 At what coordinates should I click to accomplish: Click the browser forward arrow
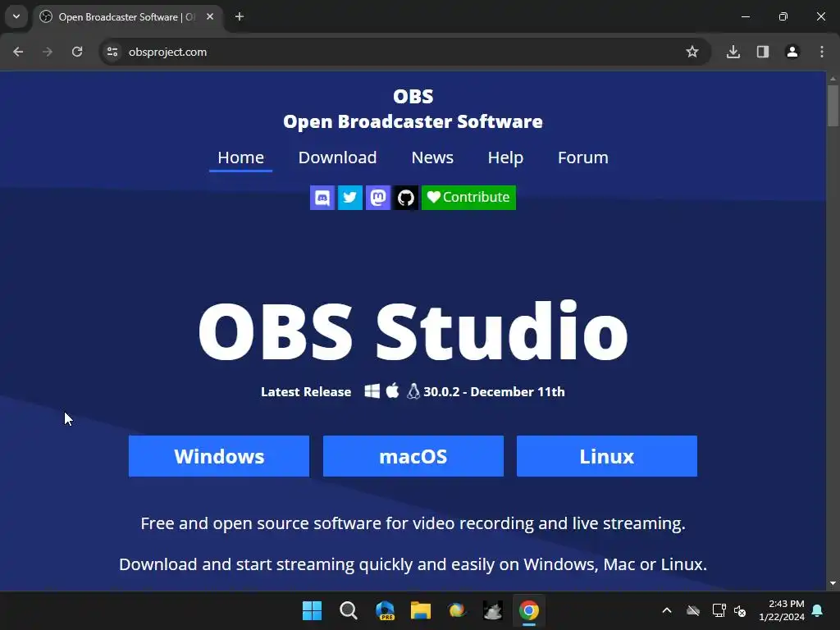pos(48,52)
